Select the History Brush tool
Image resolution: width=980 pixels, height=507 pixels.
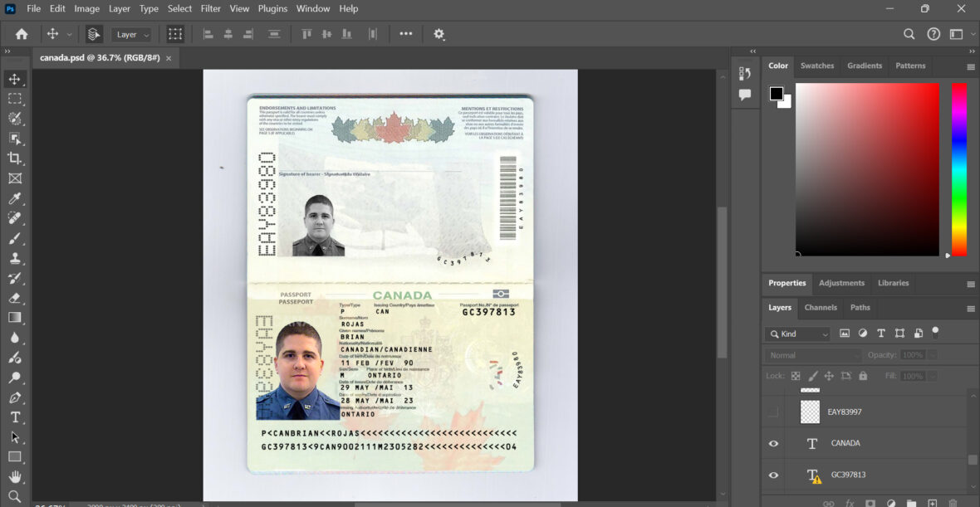point(14,278)
